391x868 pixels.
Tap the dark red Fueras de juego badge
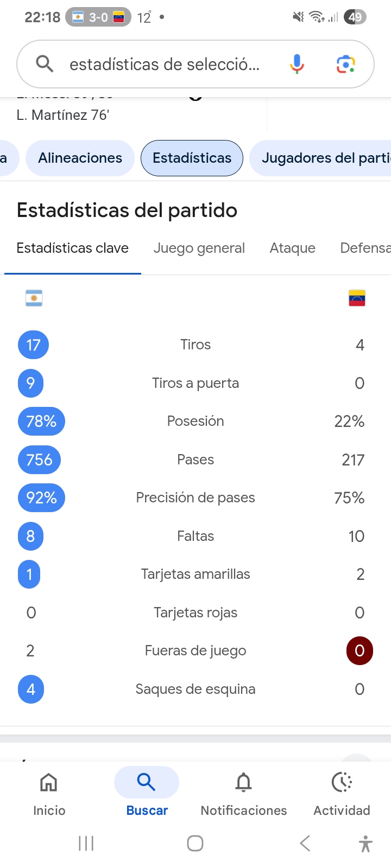360,650
